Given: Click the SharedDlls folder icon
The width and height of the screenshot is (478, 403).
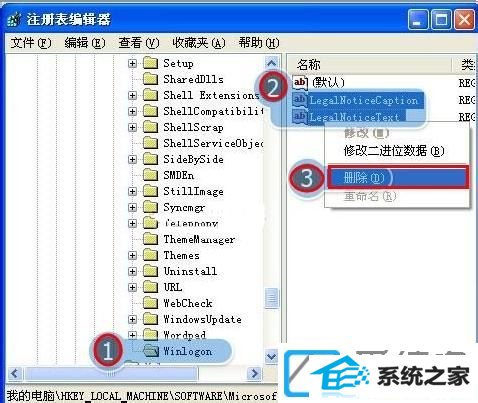Looking at the screenshot, I should pos(150,79).
